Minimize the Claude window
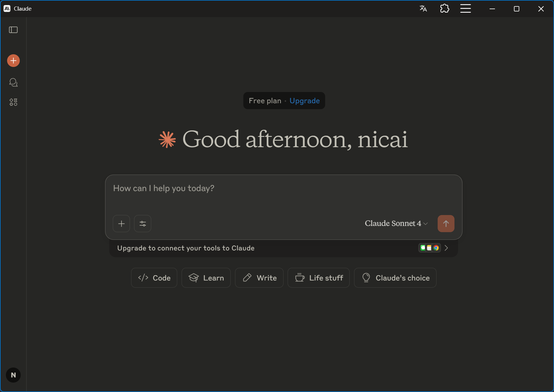This screenshot has width=554, height=392. point(492,9)
